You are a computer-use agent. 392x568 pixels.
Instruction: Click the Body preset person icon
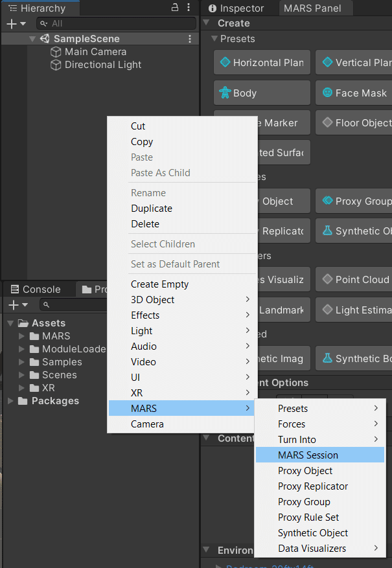click(225, 93)
